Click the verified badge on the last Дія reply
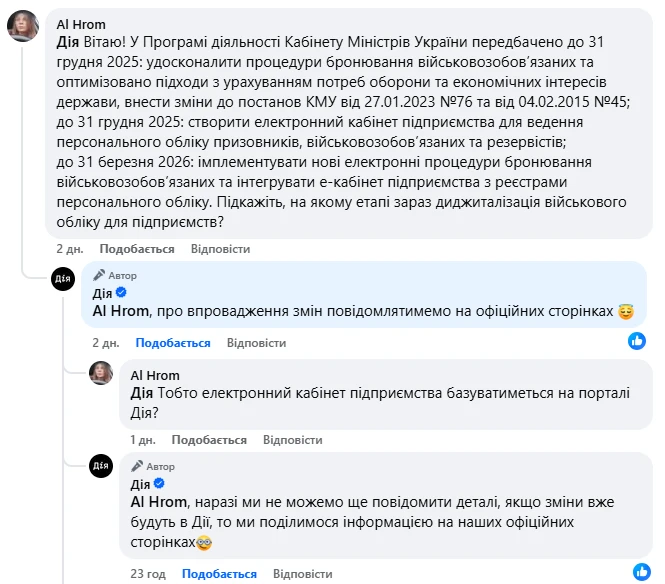Viewport: 665px width, 584px height. pos(160,484)
